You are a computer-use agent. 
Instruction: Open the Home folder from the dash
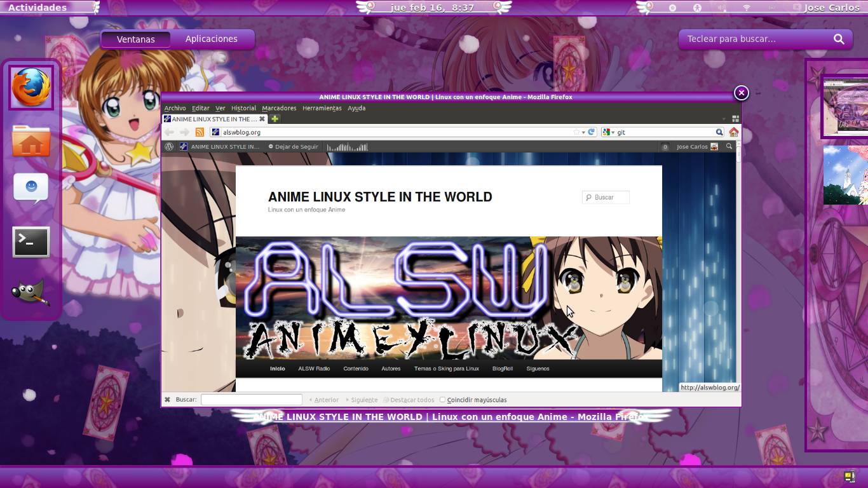31,140
